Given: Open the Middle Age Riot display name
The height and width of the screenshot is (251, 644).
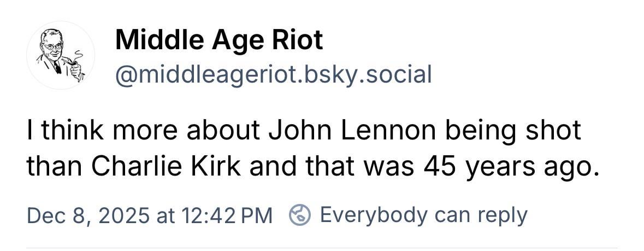Looking at the screenshot, I should 219,40.
